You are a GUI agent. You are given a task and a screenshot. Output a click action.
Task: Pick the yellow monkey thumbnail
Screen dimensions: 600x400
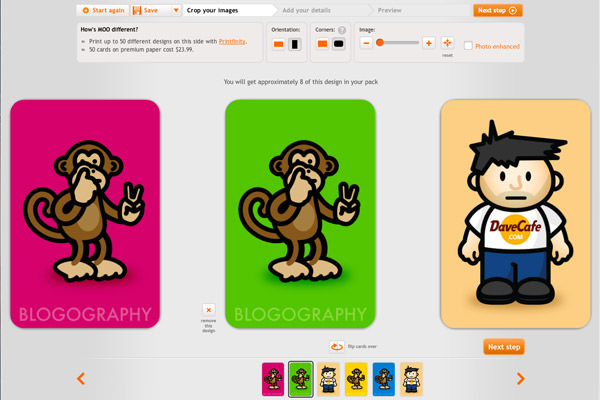tap(356, 379)
